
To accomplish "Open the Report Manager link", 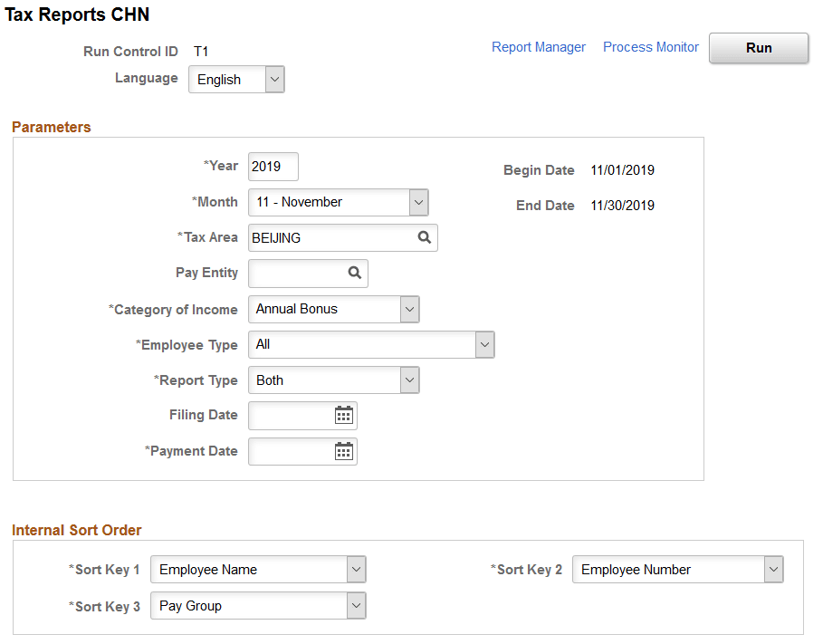I will 539,46.
